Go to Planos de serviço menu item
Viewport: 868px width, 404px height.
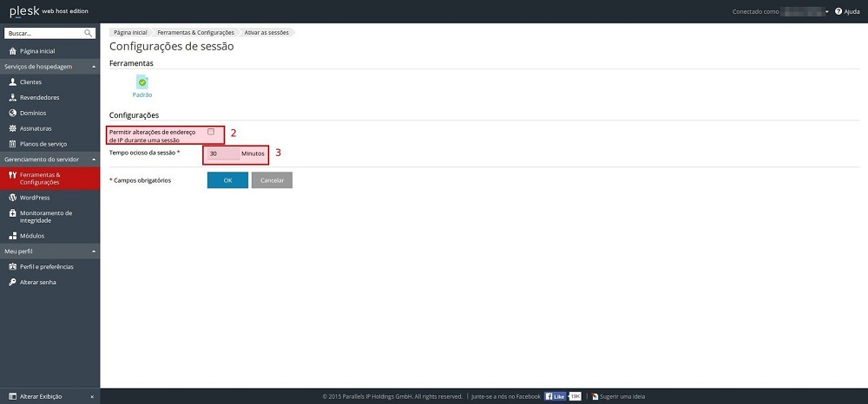(43, 144)
